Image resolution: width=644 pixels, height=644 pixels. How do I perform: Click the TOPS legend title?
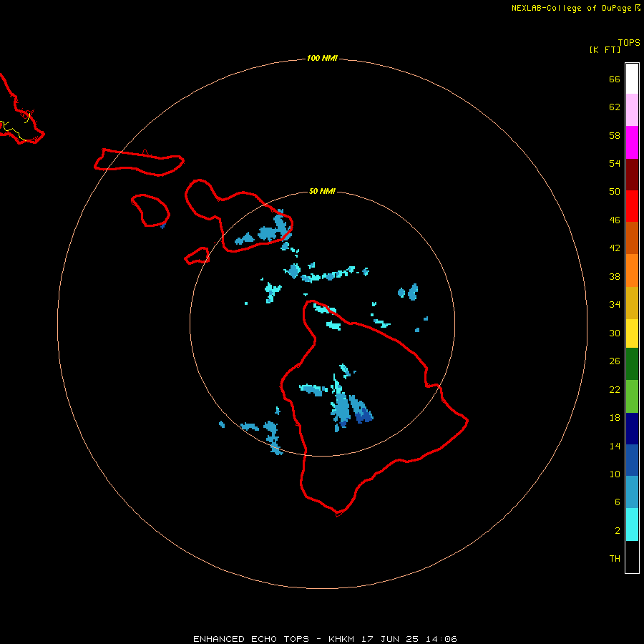point(629,42)
